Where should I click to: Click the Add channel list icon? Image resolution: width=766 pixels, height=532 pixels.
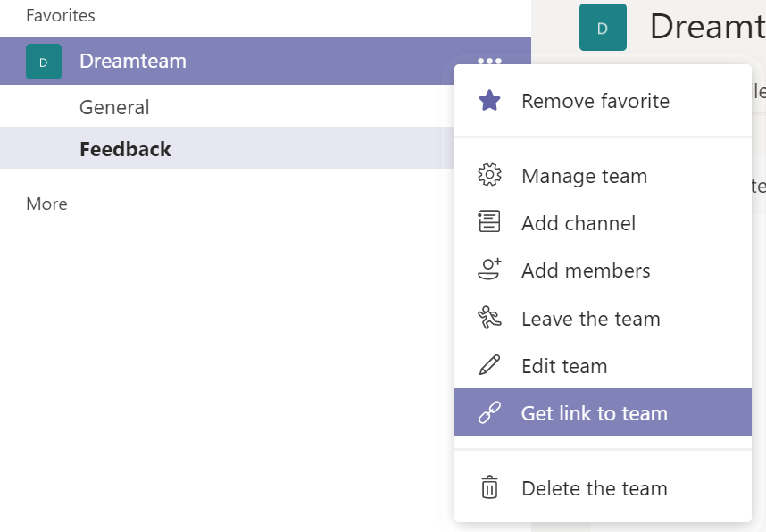(489, 223)
